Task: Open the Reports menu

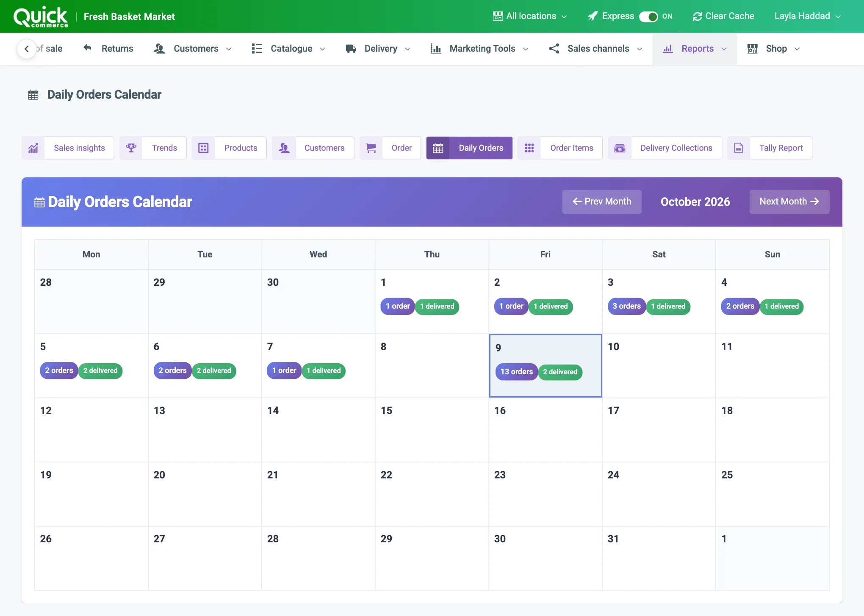Action: [695, 49]
